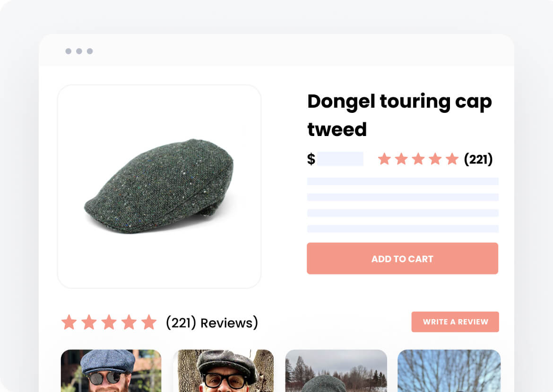Click the Dongel touring cap tweed title
Image resolution: width=553 pixels, height=392 pixels.
pyautogui.click(x=399, y=115)
